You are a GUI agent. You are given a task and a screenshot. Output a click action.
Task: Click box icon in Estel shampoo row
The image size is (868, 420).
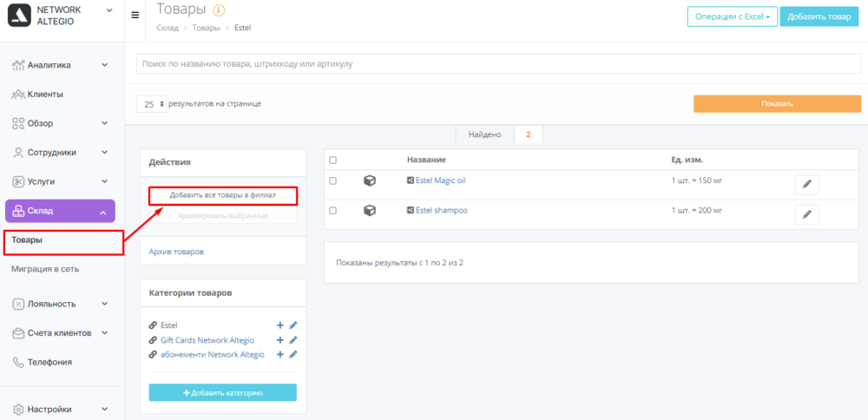(370, 210)
